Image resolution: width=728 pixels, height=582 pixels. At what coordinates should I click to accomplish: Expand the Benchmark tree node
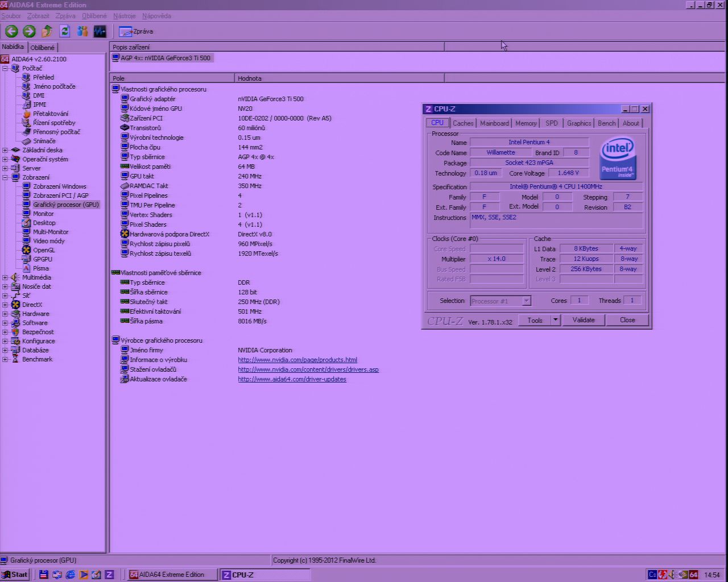point(5,359)
